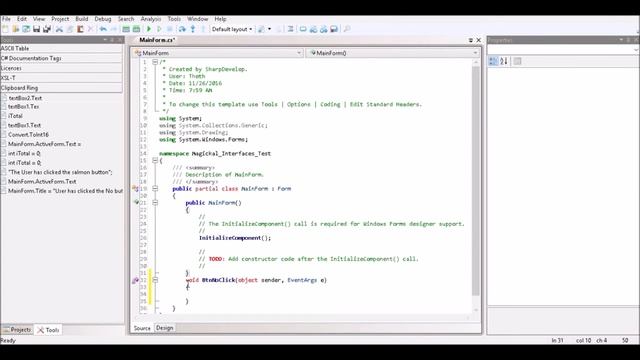
Task: Open the active documents list arrow
Action: click(x=471, y=40)
